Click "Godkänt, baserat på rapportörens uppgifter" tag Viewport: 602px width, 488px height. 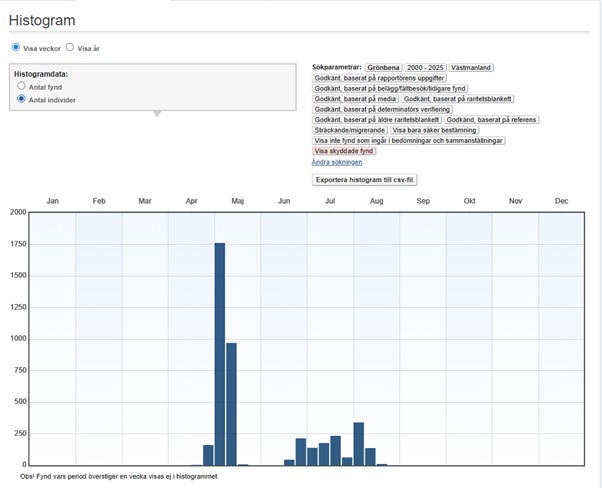(380, 78)
